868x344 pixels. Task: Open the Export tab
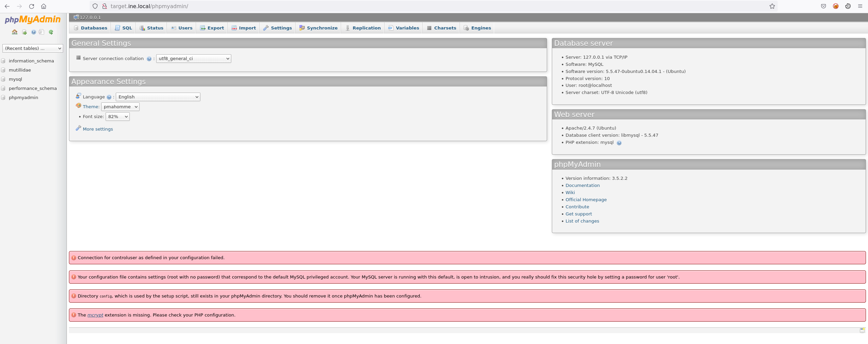pyautogui.click(x=212, y=28)
